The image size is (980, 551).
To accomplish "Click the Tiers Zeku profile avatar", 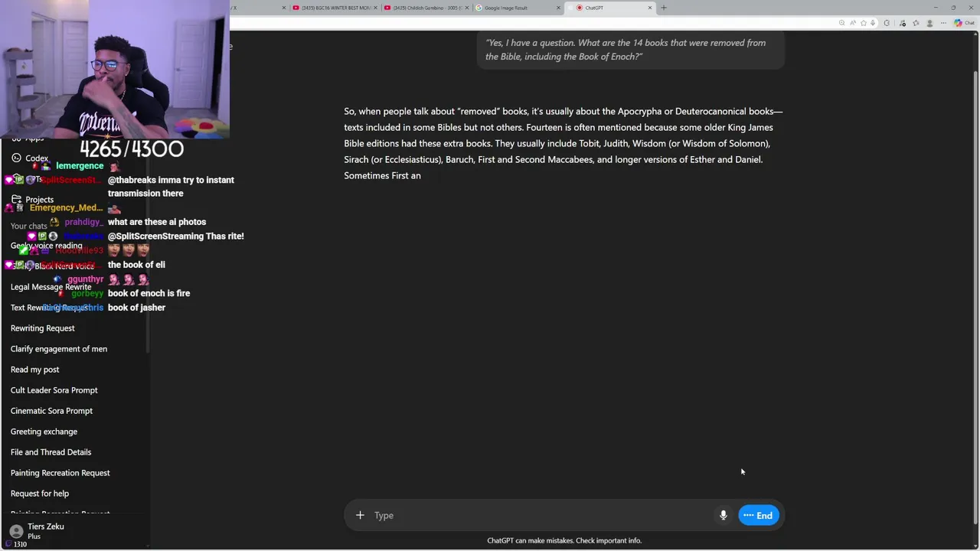I will pyautogui.click(x=16, y=531).
